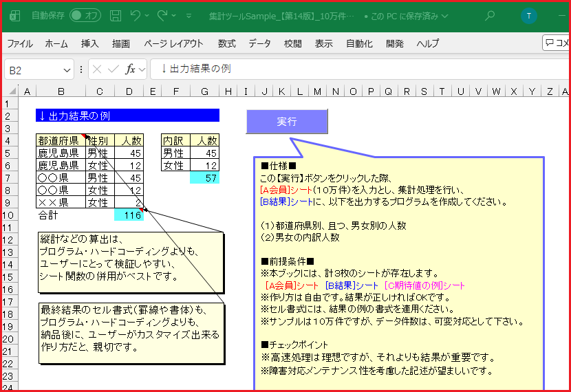
Task: Select the 男性 cell under 内訳
Action: pyautogui.click(x=176, y=153)
